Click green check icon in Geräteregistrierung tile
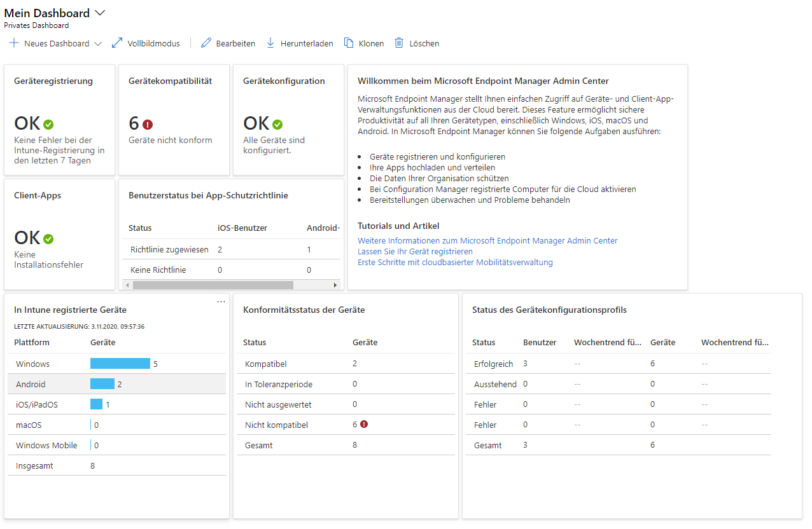Screen dimensions: 812x529 click(48, 125)
